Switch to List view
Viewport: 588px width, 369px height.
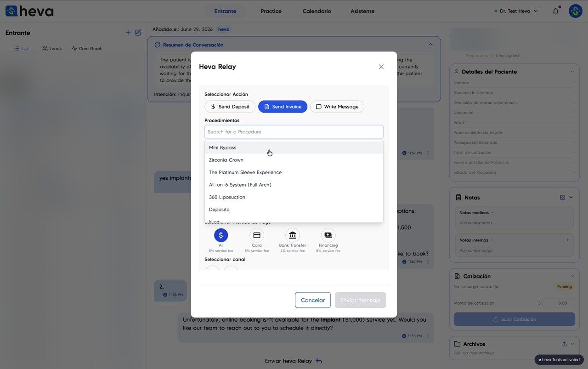click(21, 48)
